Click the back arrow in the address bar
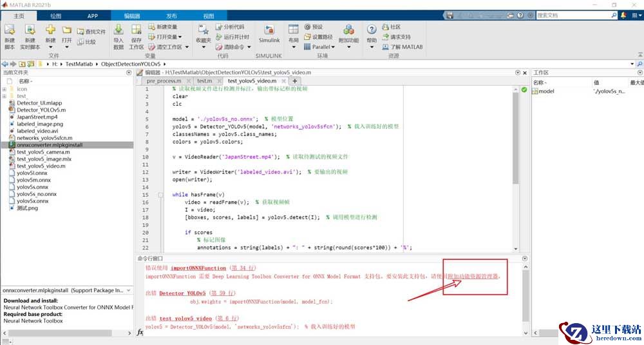 pyautogui.click(x=5, y=64)
